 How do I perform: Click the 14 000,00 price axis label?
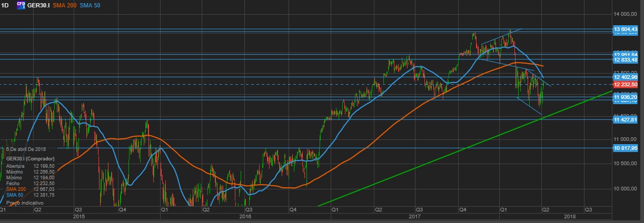pyautogui.click(x=626, y=14)
